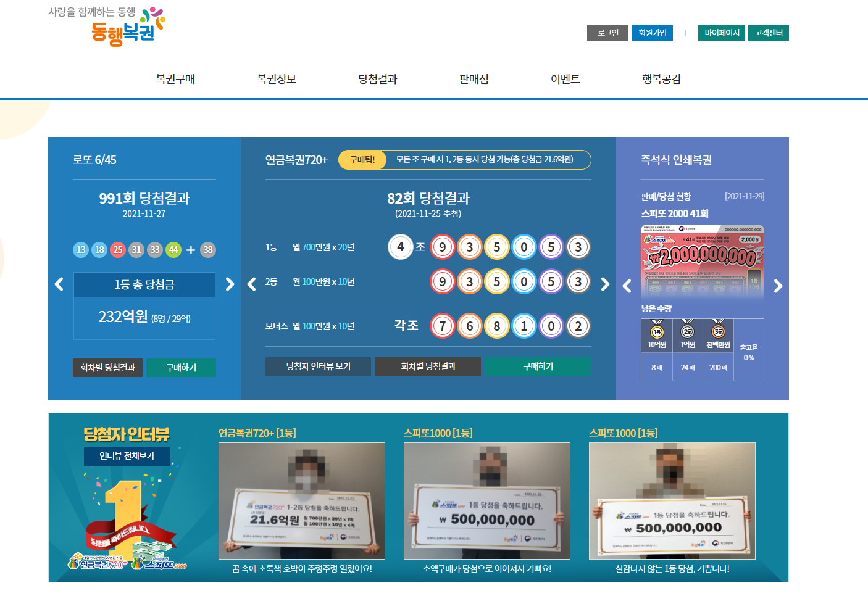
Task: Open the 당첨결과 menu
Action: pos(378,79)
